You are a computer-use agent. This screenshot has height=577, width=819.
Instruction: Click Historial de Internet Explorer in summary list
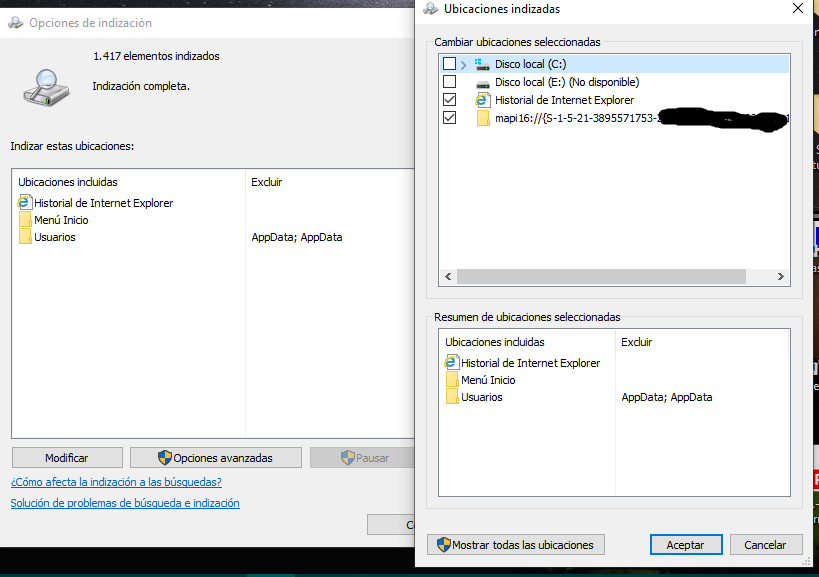coord(530,363)
